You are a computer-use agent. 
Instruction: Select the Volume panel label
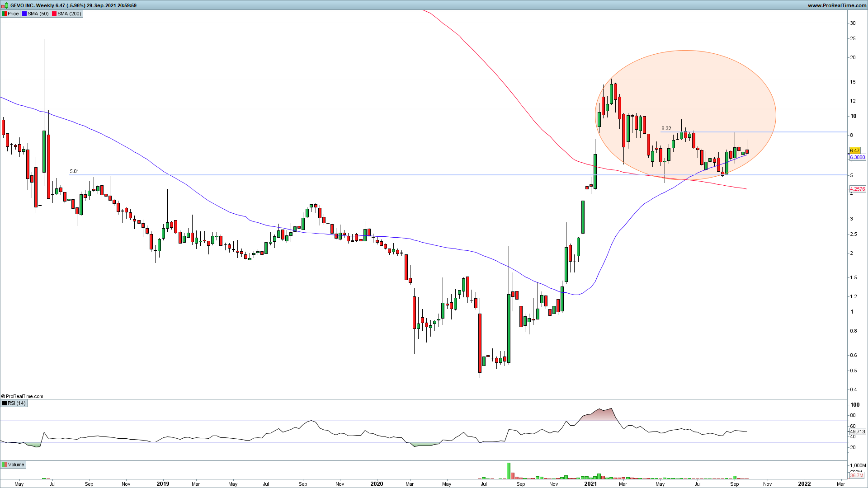click(x=16, y=465)
